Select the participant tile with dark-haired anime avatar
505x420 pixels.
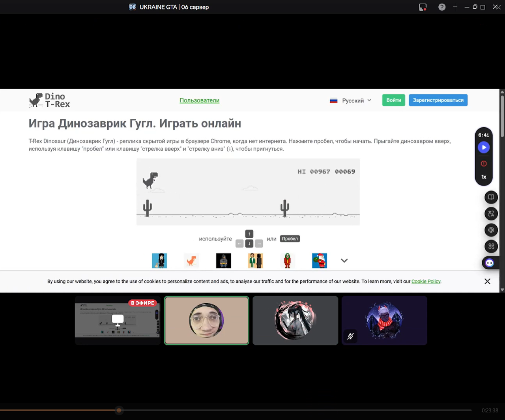pyautogui.click(x=296, y=321)
